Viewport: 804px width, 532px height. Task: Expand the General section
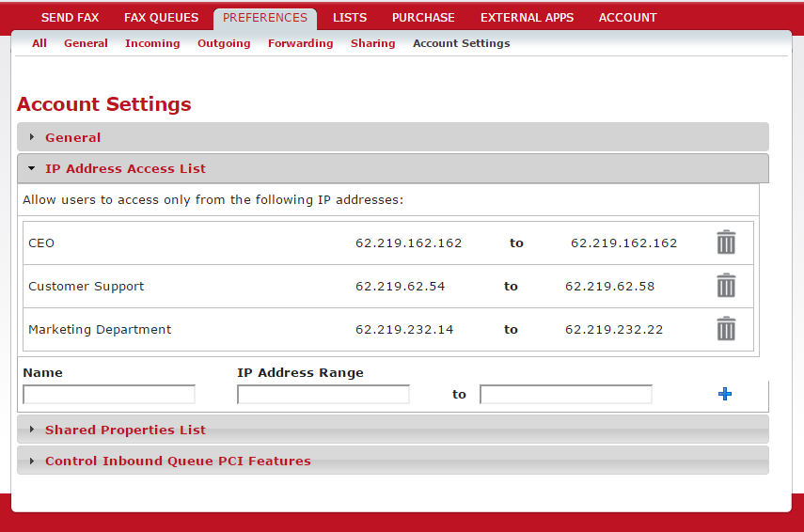pyautogui.click(x=72, y=137)
